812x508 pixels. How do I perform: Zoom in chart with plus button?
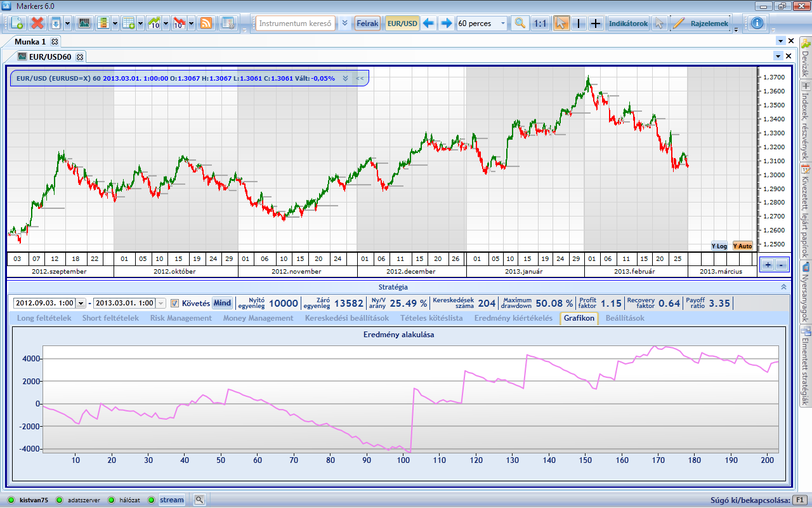pyautogui.click(x=768, y=265)
